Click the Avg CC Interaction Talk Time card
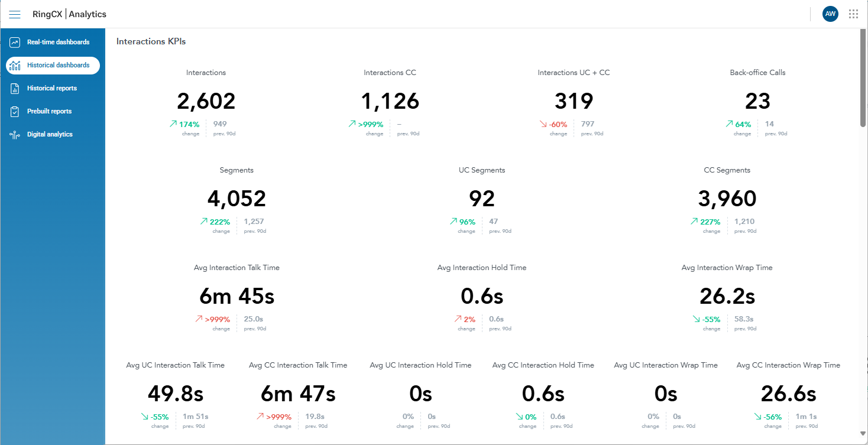The height and width of the screenshot is (445, 868). coord(298,393)
